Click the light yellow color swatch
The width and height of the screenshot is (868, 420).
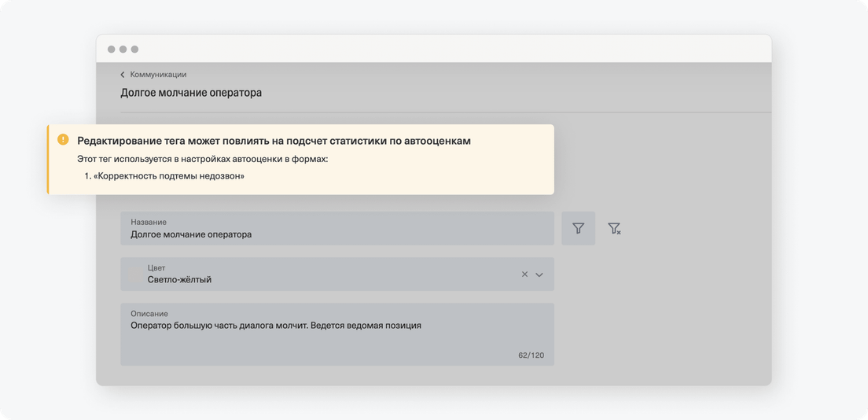click(135, 274)
